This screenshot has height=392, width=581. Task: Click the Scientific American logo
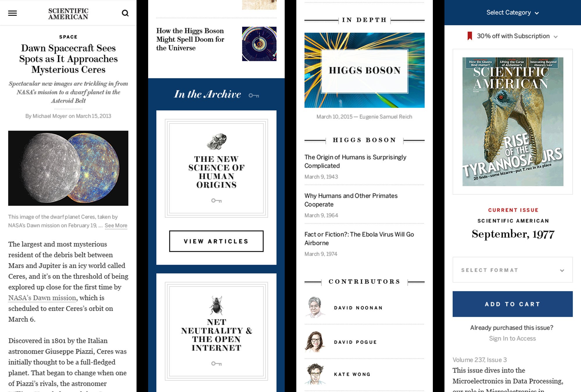tap(68, 14)
